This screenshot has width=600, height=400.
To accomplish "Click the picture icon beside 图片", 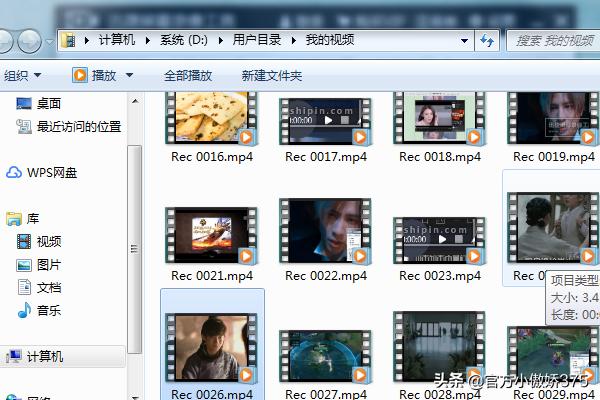I will pyautogui.click(x=24, y=265).
